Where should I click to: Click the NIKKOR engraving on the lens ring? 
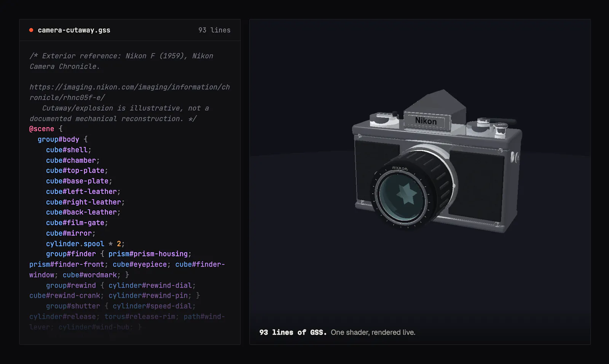(400, 168)
